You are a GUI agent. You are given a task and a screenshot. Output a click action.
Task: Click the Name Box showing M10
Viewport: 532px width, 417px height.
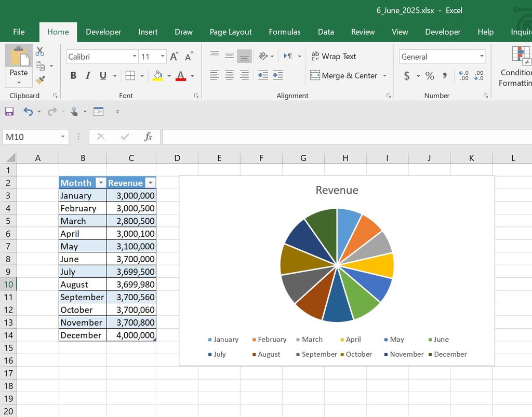click(31, 137)
